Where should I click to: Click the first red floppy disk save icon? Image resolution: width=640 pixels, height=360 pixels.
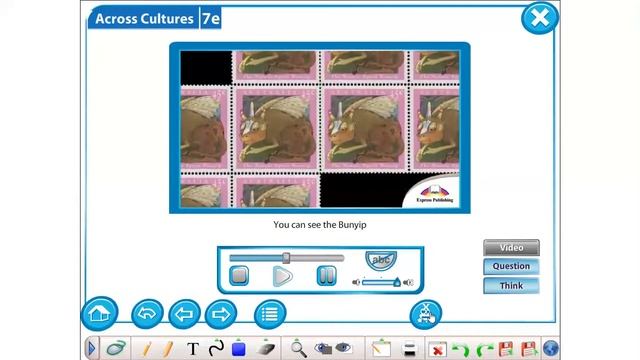click(x=506, y=349)
